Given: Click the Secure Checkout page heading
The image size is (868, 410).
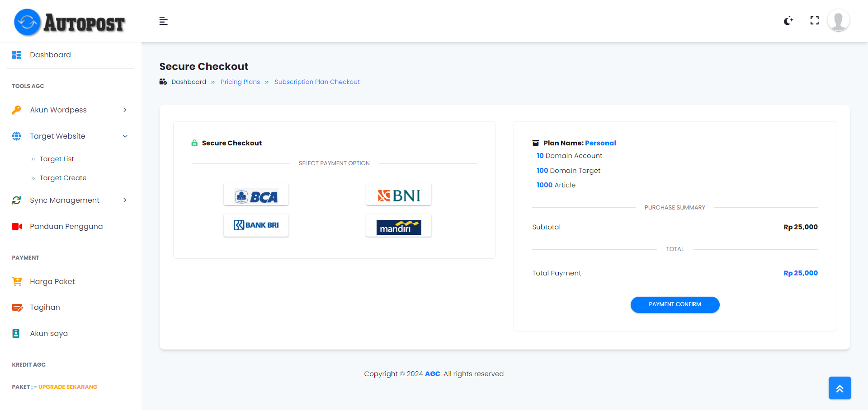Looking at the screenshot, I should click(x=203, y=67).
